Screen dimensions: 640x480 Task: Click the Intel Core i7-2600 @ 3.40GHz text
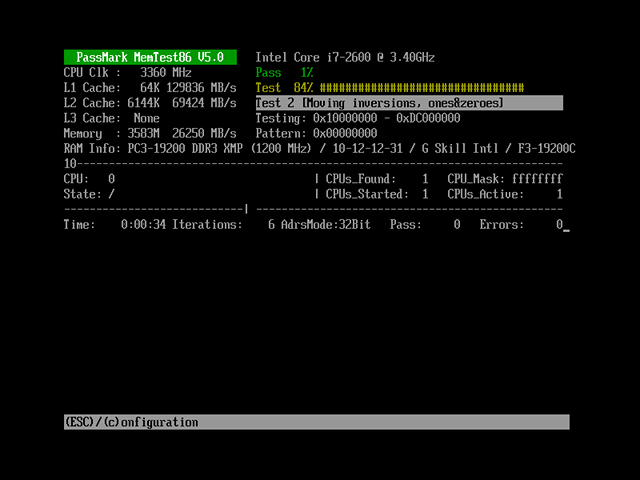point(345,57)
